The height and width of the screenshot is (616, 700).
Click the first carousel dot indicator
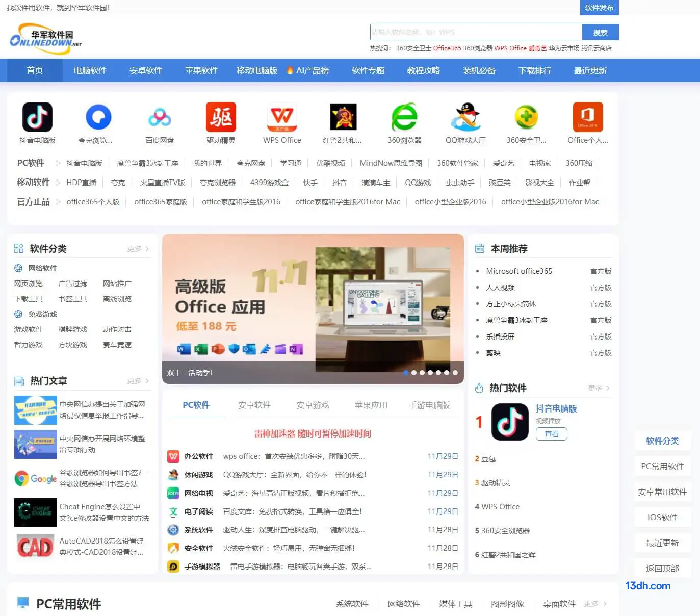406,373
